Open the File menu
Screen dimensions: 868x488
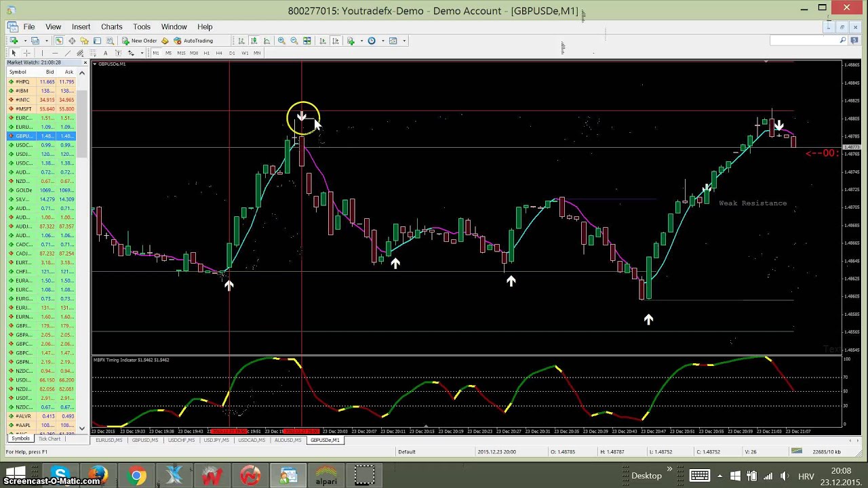pos(29,26)
